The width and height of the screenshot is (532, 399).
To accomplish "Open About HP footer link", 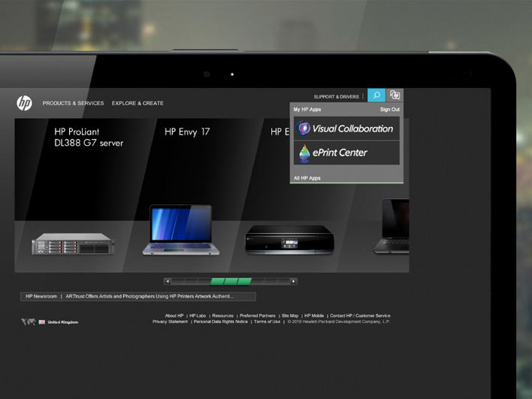I will [174, 316].
